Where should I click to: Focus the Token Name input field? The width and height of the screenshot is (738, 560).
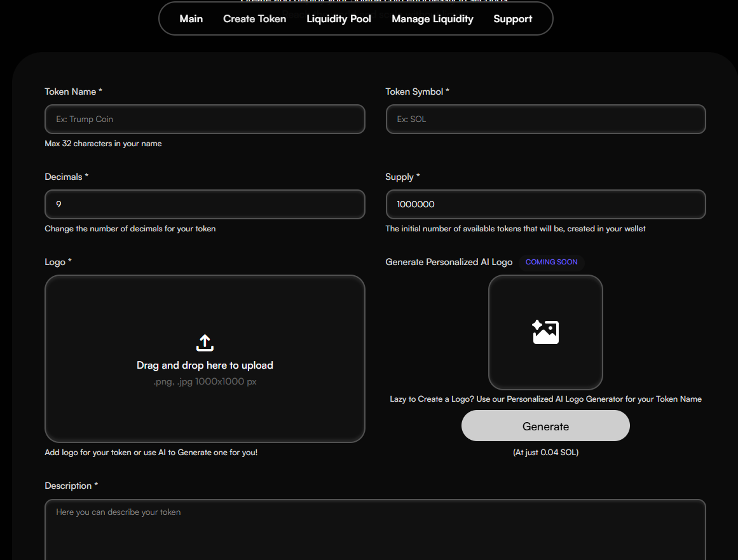[x=205, y=119]
